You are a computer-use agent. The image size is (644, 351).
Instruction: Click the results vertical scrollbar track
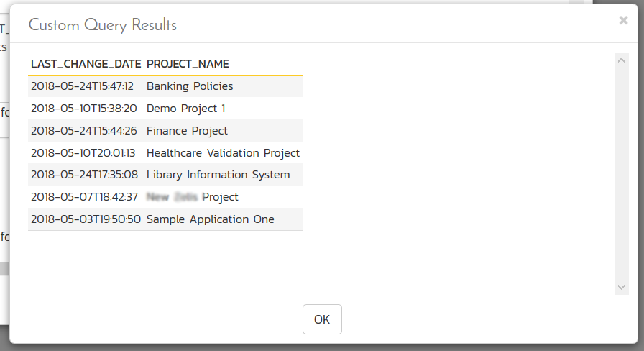coord(622,173)
